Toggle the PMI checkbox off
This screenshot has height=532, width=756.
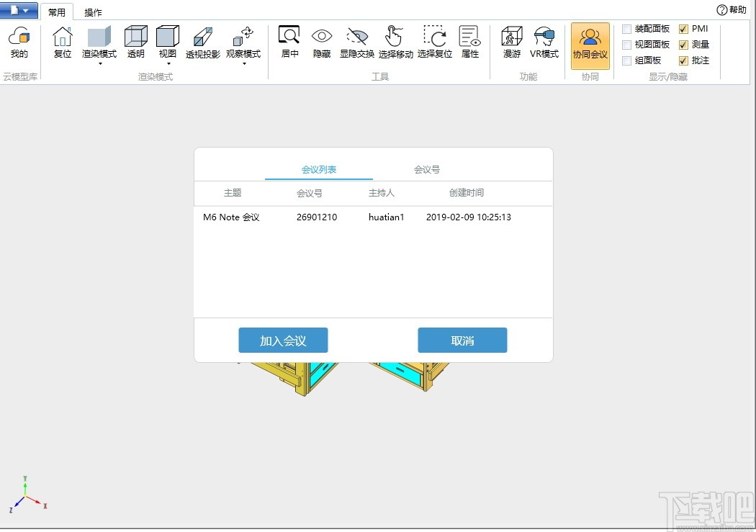[x=683, y=28]
